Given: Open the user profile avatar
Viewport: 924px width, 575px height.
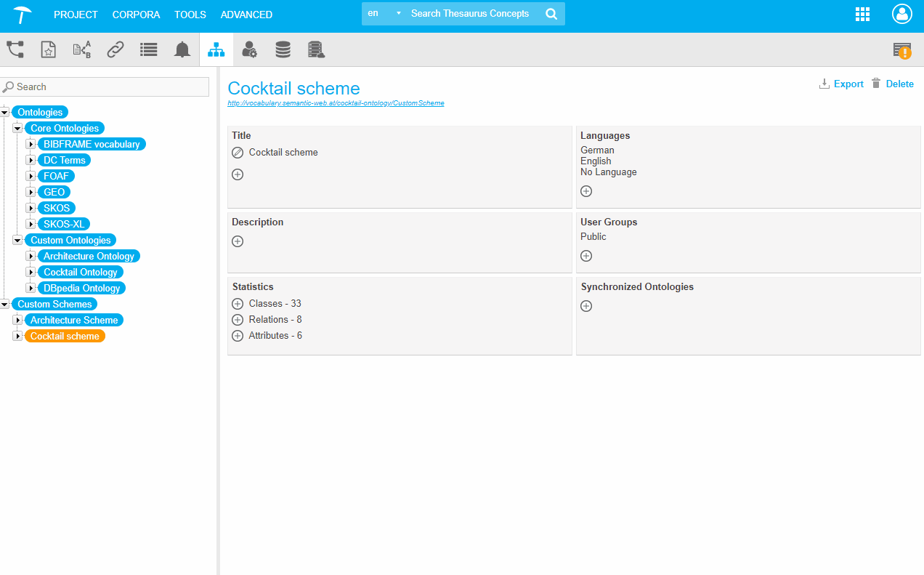Looking at the screenshot, I should click(901, 14).
